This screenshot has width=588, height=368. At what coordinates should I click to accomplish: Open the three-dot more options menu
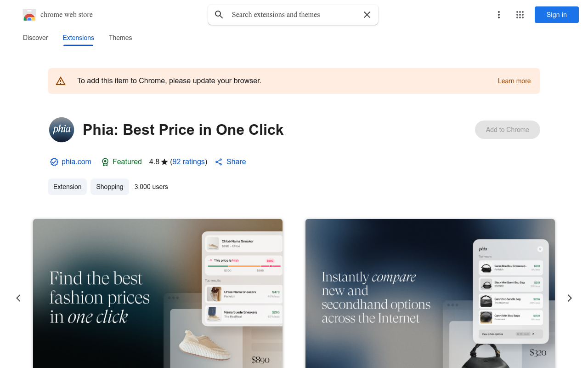click(499, 15)
